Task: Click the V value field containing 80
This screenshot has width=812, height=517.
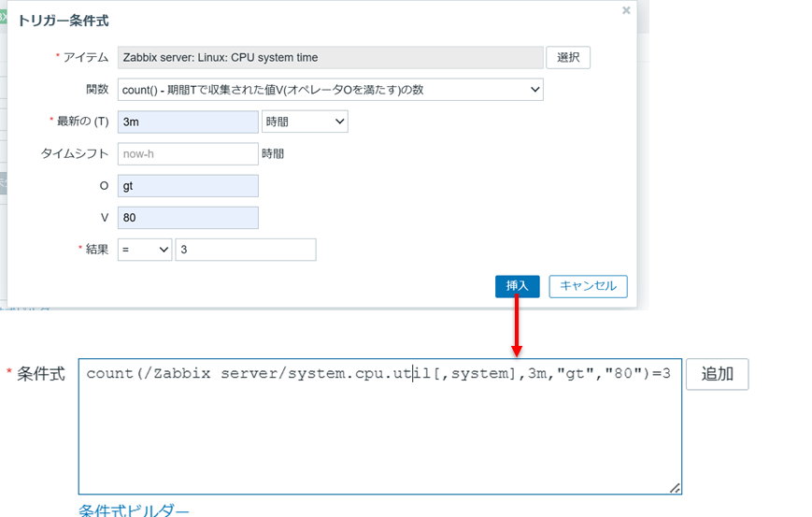Action: tap(188, 217)
